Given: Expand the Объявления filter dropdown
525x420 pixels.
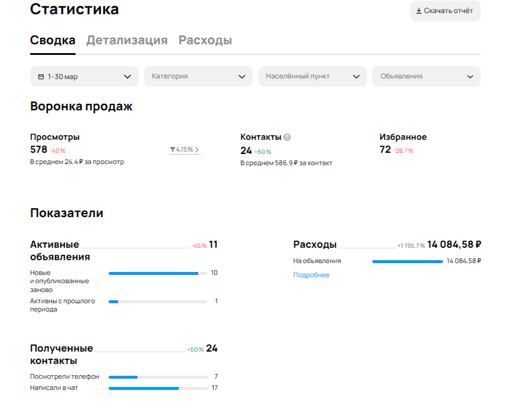Looking at the screenshot, I should [426, 76].
